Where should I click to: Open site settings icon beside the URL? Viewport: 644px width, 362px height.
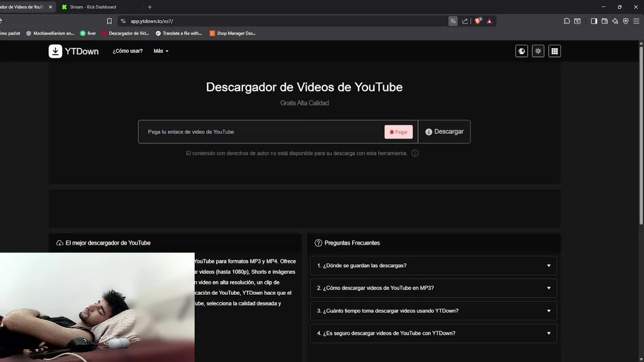[123, 21]
